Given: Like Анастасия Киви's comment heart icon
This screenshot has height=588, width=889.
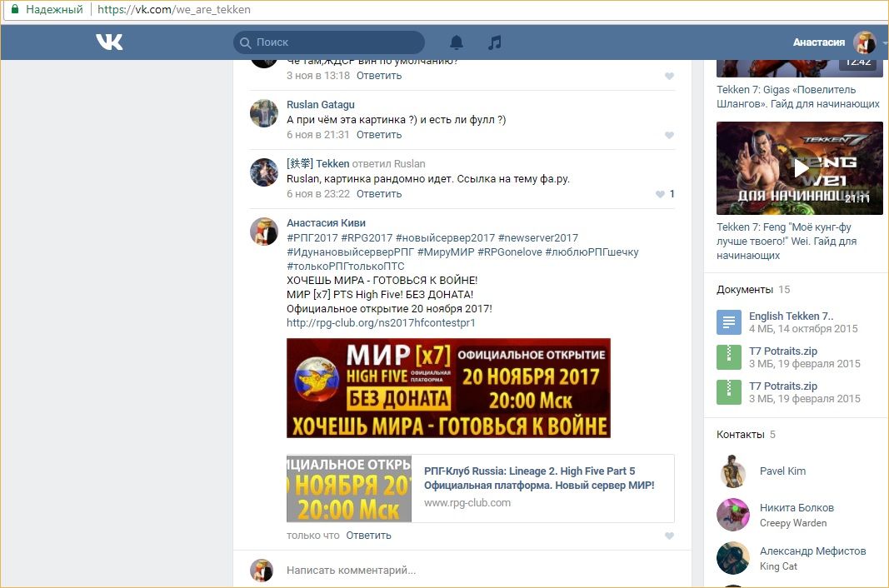Looking at the screenshot, I should pos(669,536).
